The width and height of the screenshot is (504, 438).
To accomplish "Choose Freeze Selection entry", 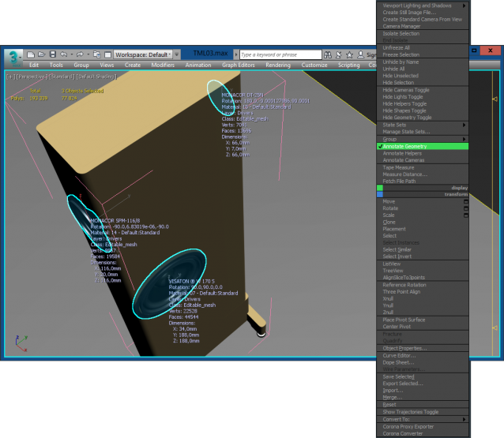I will pyautogui.click(x=423, y=55).
